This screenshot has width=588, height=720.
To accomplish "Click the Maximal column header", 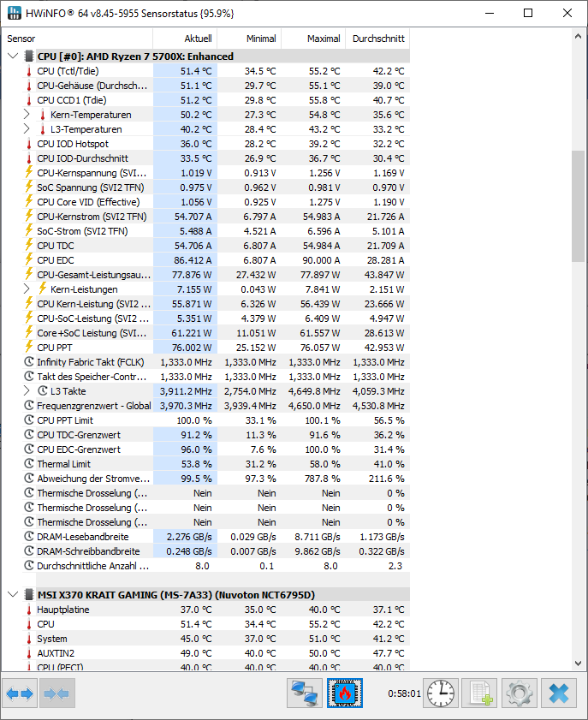I will pos(313,39).
